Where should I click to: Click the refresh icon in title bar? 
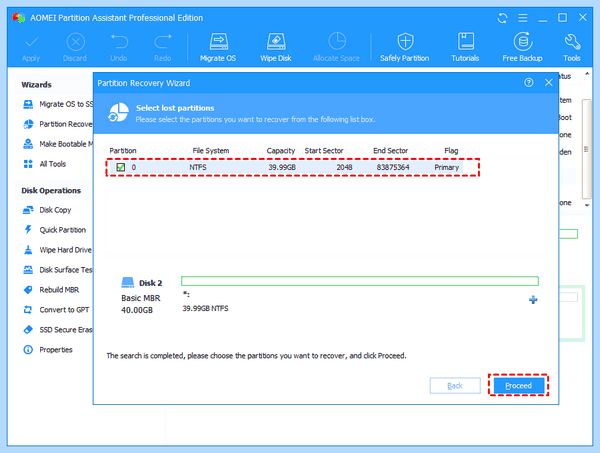click(x=502, y=18)
